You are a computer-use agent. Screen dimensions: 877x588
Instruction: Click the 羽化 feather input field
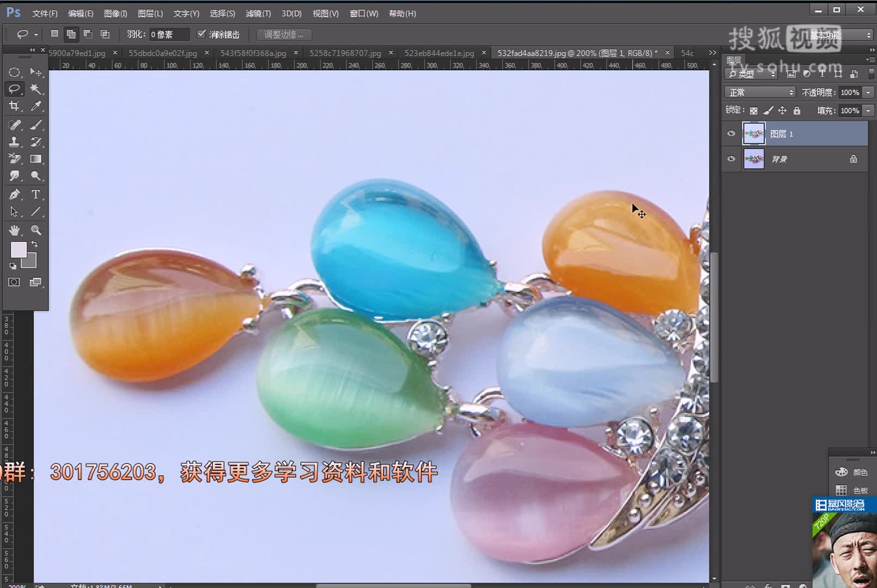pos(170,34)
